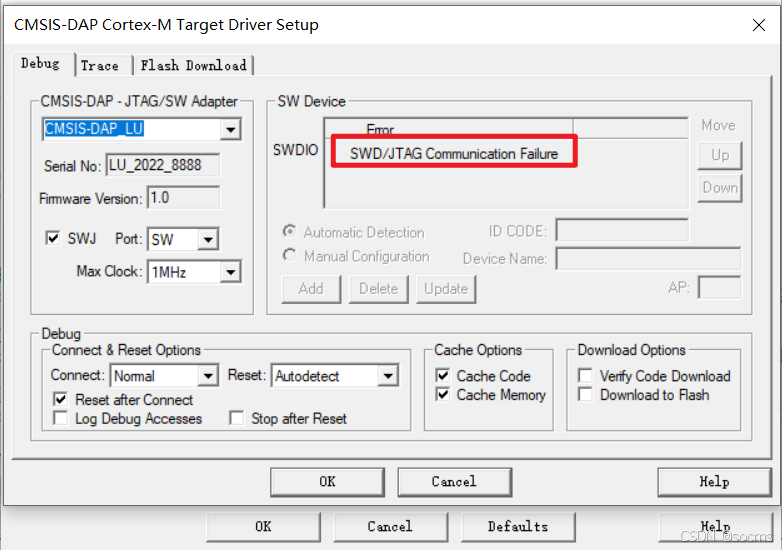The image size is (782, 550).
Task: Select the SWD/JTAG Communication Failure row
Action: point(454,154)
